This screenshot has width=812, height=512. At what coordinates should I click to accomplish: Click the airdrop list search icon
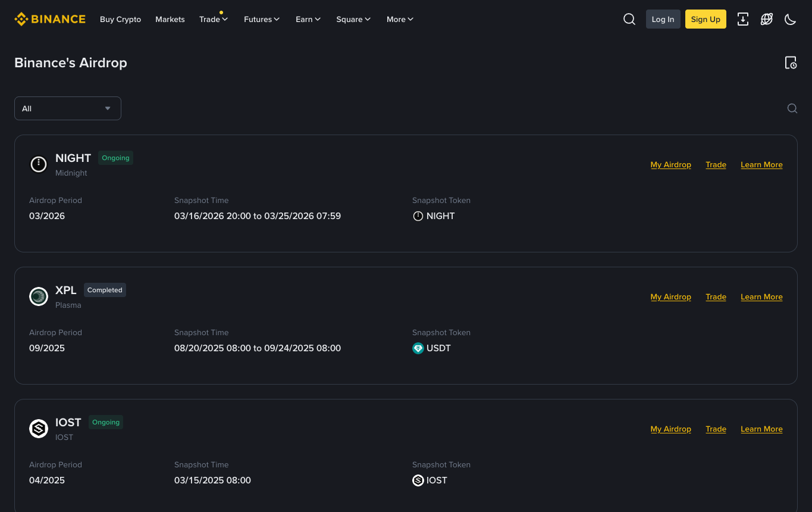coord(792,108)
